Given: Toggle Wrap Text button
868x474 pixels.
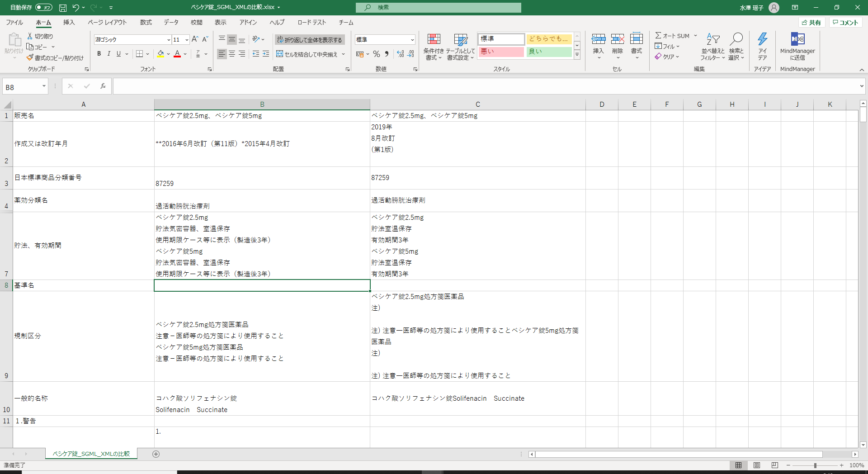Looking at the screenshot, I should coord(310,40).
